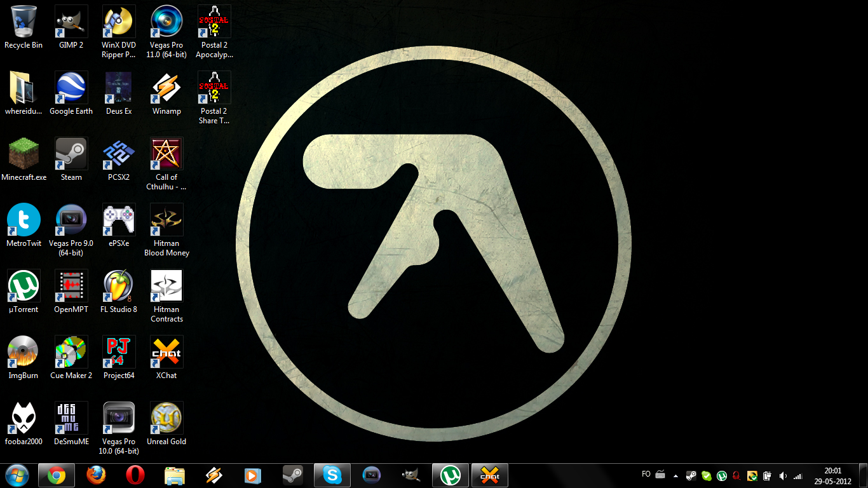Screen dimensions: 868x488
Task: Select the Unreal Gold desktop shortcut
Action: (166, 424)
